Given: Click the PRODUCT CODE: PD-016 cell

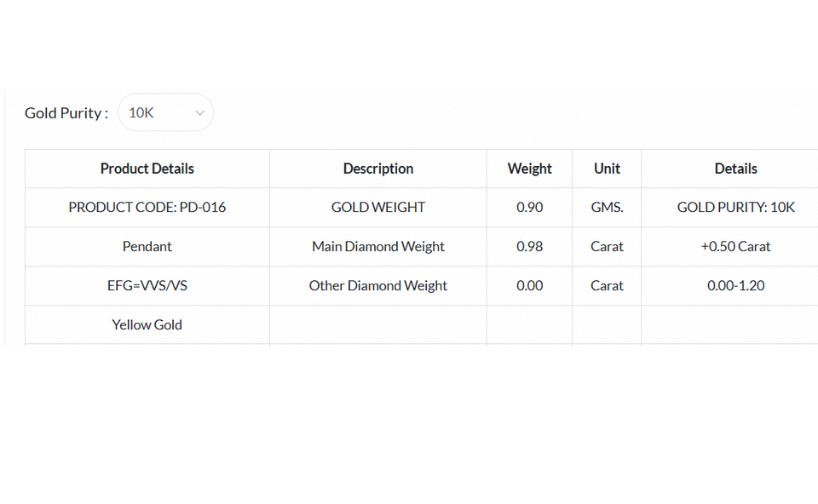Looking at the screenshot, I should pos(147,207).
